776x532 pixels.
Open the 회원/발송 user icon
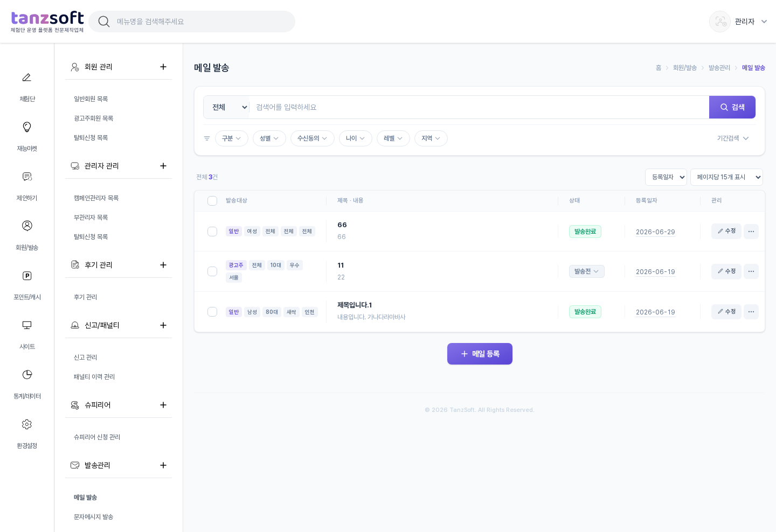point(27,226)
